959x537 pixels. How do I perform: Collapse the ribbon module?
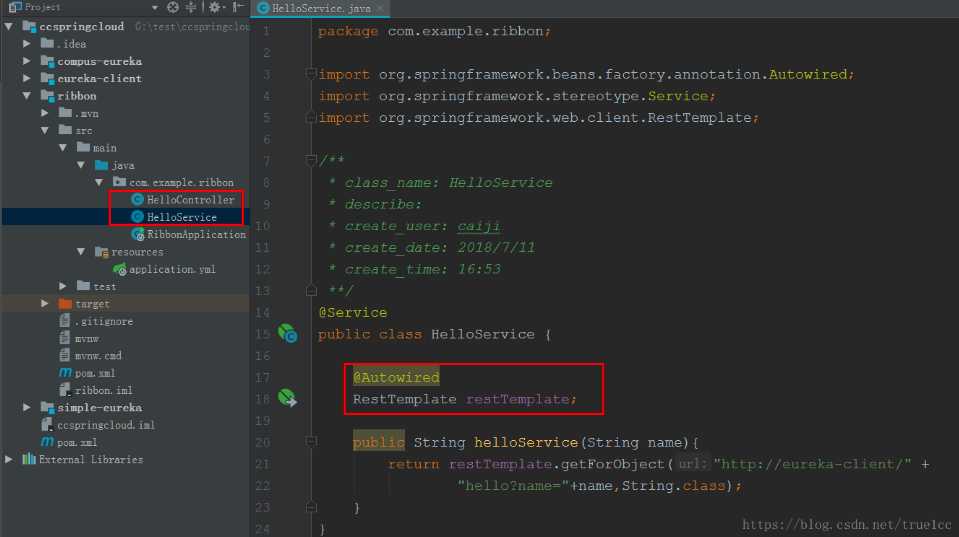point(26,95)
